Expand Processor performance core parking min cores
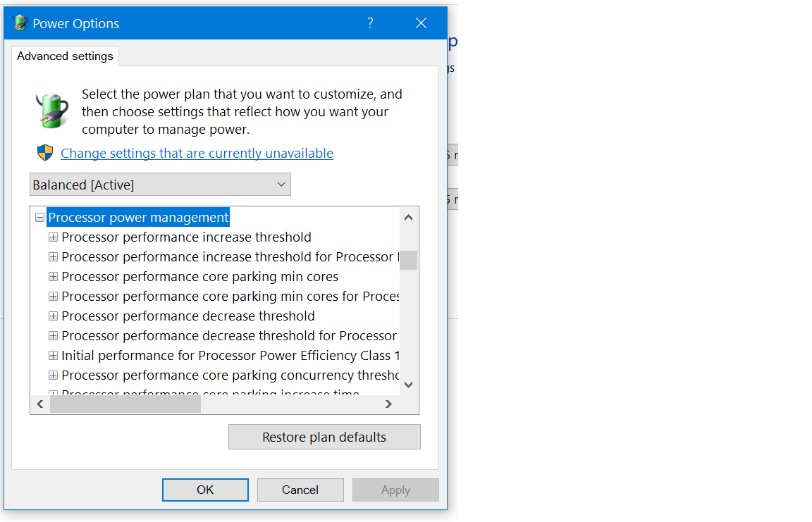 (53, 276)
